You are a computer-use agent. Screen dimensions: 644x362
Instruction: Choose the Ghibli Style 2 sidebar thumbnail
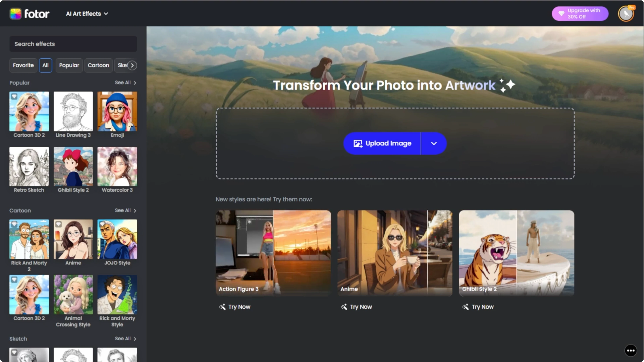[73, 167]
